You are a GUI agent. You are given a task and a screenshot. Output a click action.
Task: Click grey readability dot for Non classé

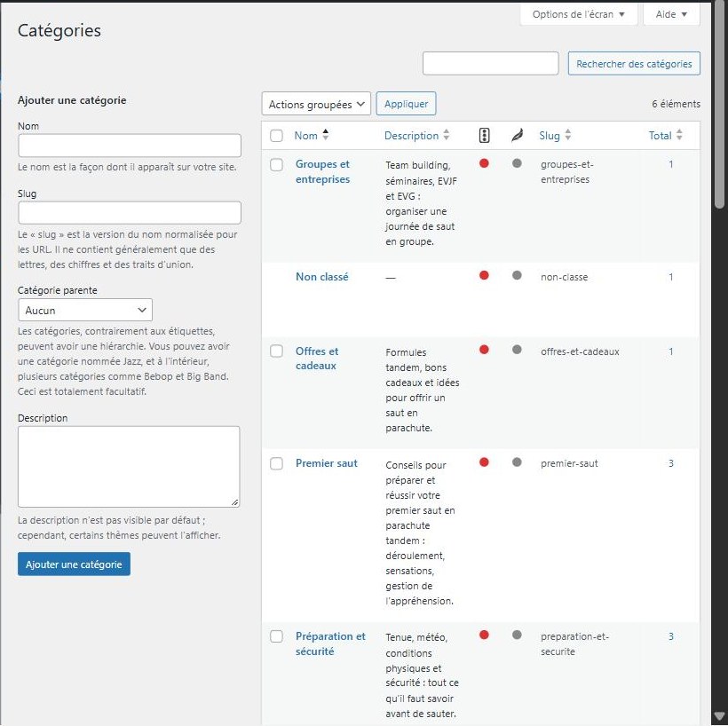(x=517, y=276)
